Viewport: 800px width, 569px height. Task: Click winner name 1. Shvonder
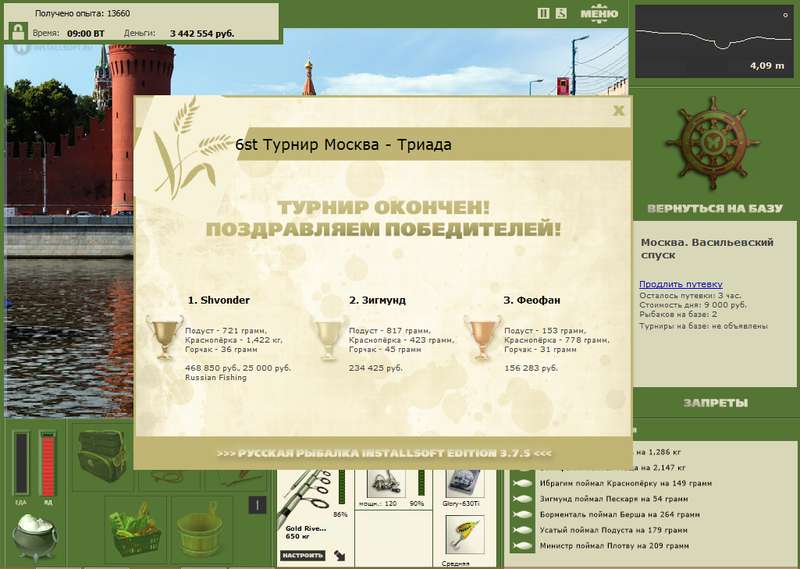coord(219,300)
